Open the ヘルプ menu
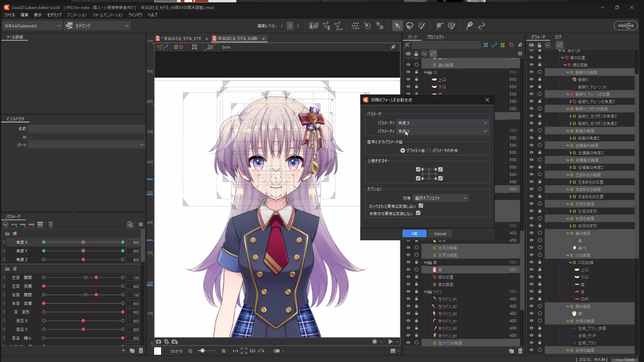This screenshot has width=644, height=362. click(x=153, y=15)
